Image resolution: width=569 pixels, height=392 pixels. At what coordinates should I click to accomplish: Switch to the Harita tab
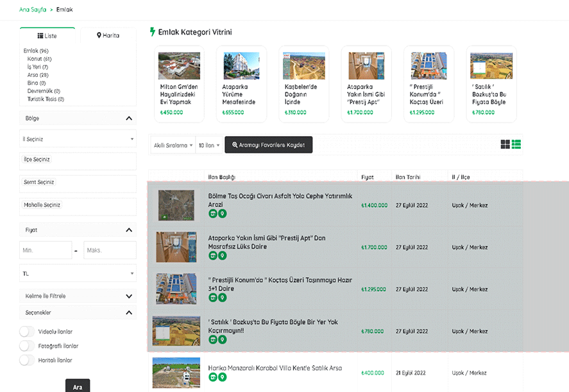click(108, 35)
